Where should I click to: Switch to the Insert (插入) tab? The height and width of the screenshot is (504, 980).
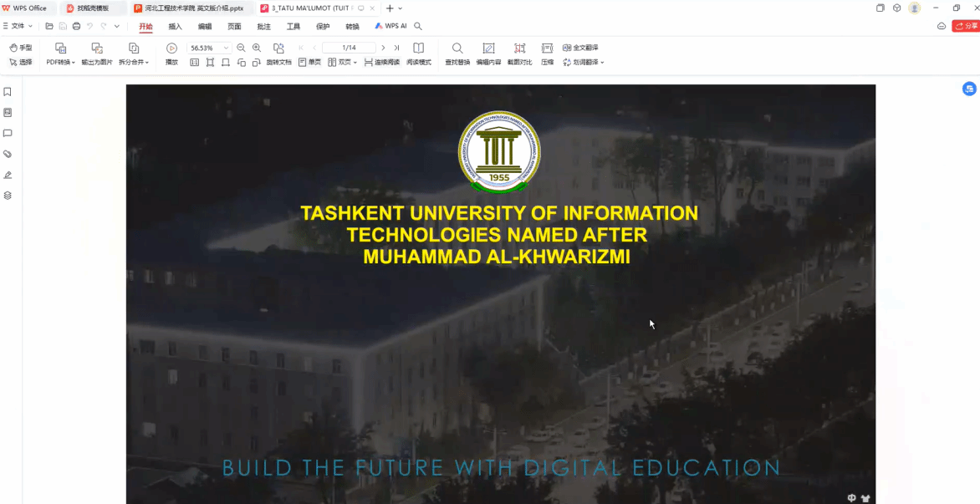[175, 27]
